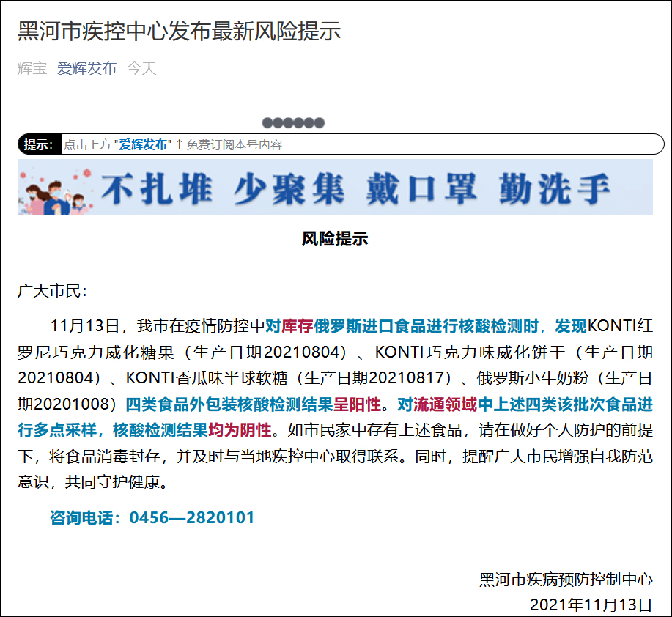Click the 不扎堆 少聚集 戴口罩 勤洗手 banner
This screenshot has width=672, height=617.
[x=335, y=187]
